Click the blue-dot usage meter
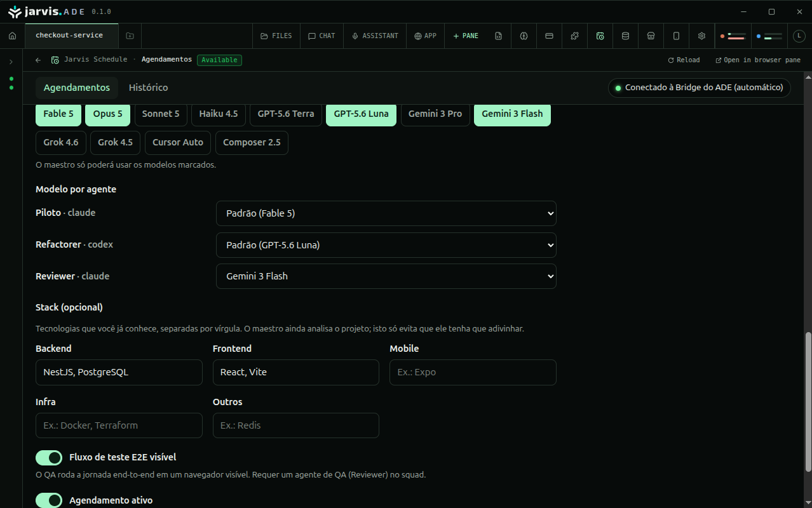The height and width of the screenshot is (508, 812). pos(769,36)
